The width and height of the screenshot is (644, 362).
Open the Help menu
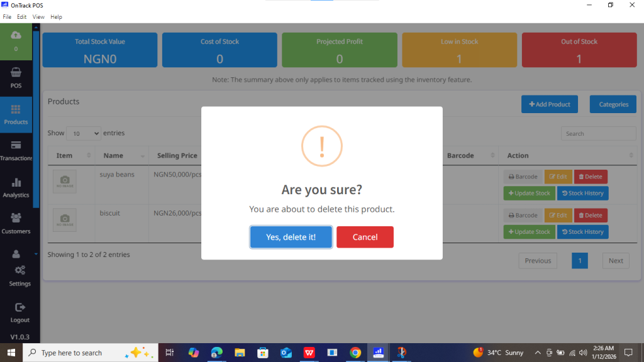tap(56, 17)
